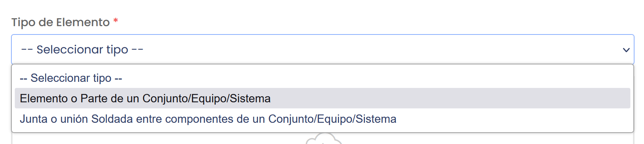
Task: Click the red required asterisk
Action: tap(116, 21)
